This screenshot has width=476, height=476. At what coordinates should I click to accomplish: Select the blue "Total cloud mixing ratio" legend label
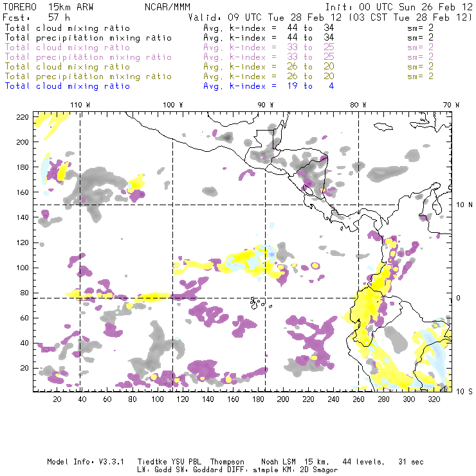68,86
